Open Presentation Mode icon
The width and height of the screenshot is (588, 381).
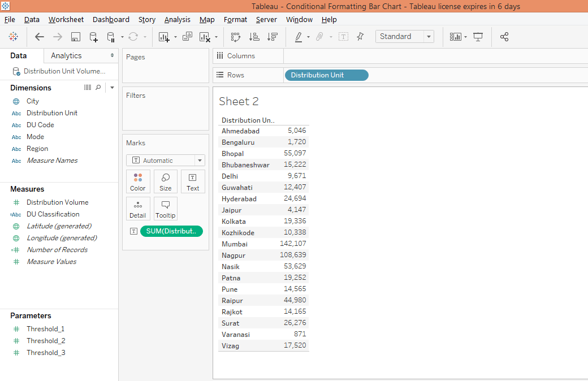478,37
